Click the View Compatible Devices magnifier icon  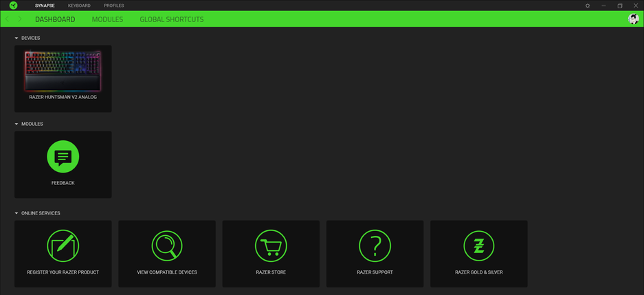tap(167, 245)
